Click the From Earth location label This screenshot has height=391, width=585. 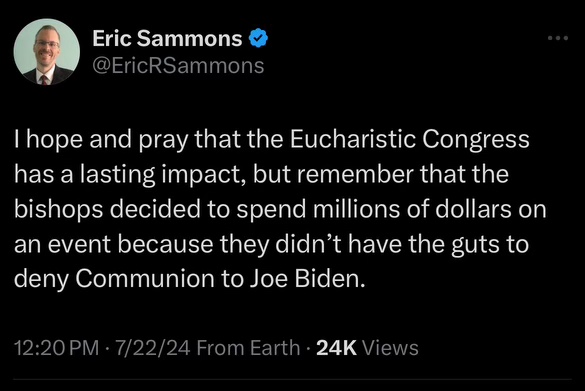248,348
